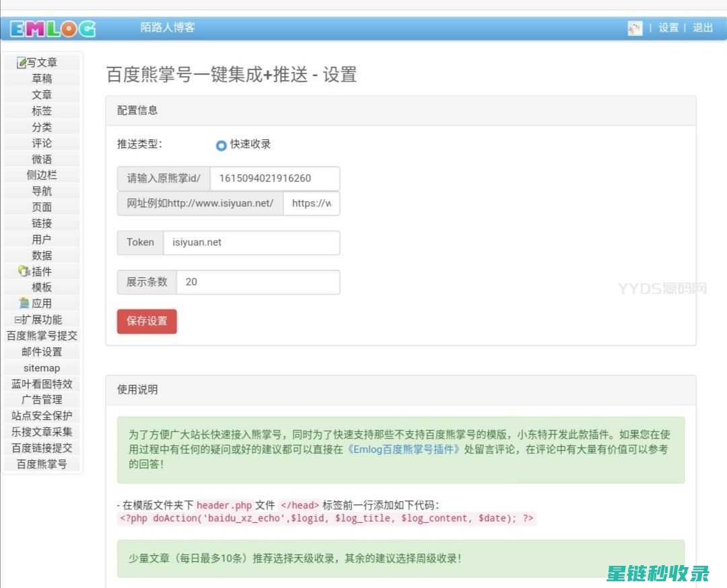727x588 pixels.
Task: Click the 展示条数 input field
Action: coord(258,282)
